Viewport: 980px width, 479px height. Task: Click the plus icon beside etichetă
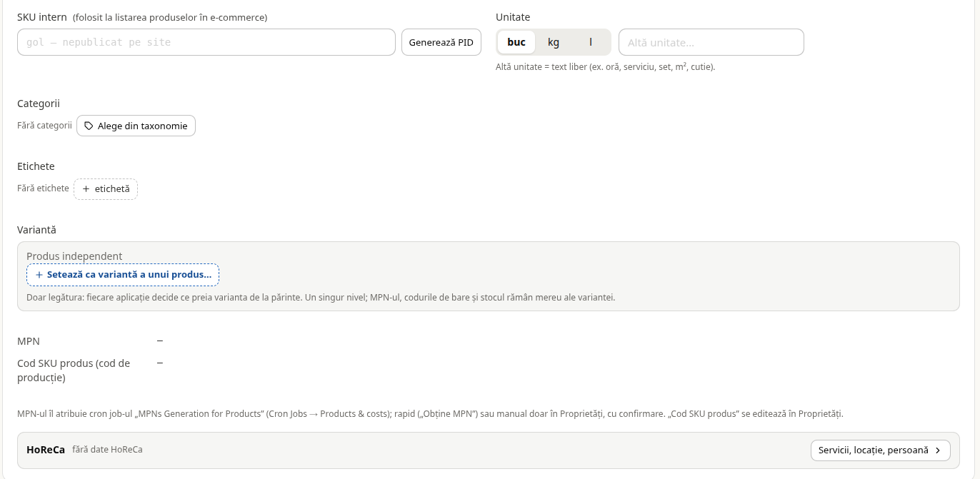86,189
